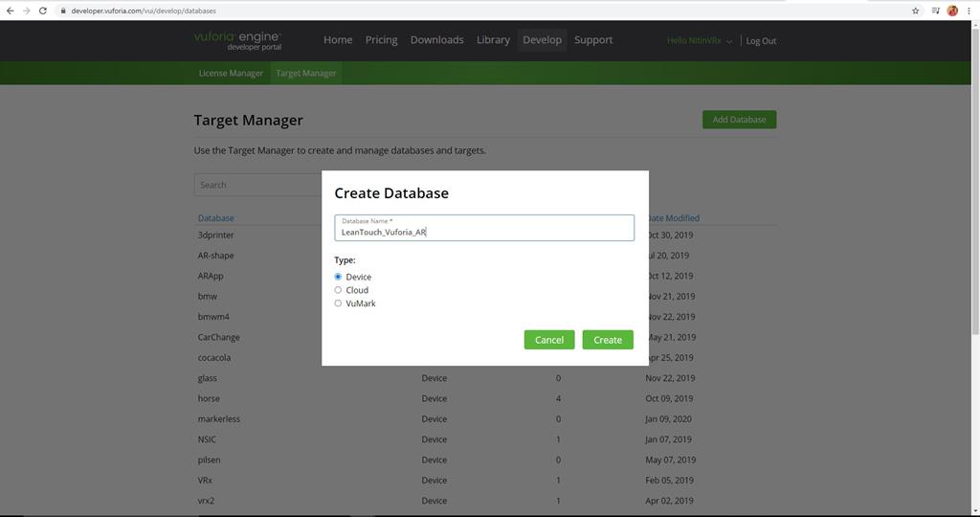Screen dimensions: 980x517
Task: Click the browser back arrow
Action: pos(10,11)
